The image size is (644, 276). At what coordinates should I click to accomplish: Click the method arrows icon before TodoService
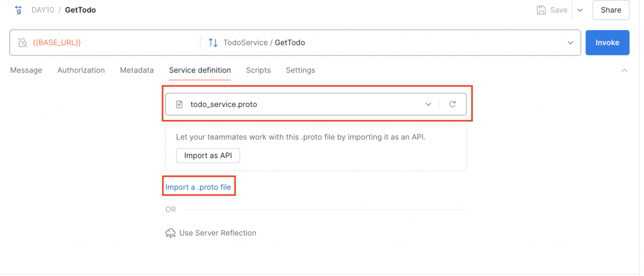coord(213,43)
